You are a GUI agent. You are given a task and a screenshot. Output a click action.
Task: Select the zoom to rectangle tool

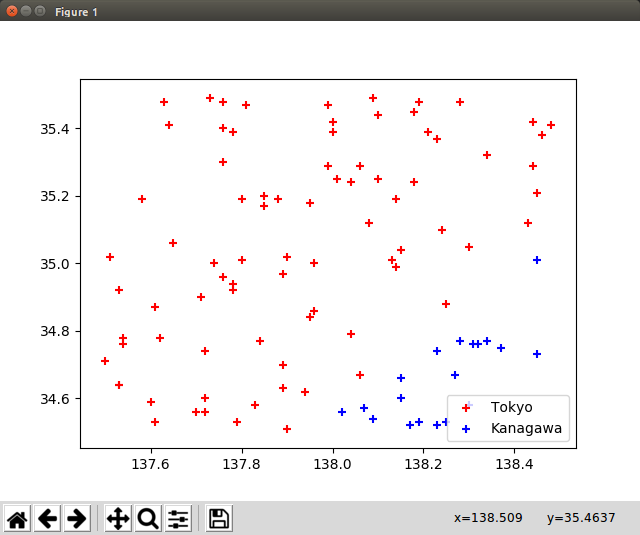click(x=148, y=519)
